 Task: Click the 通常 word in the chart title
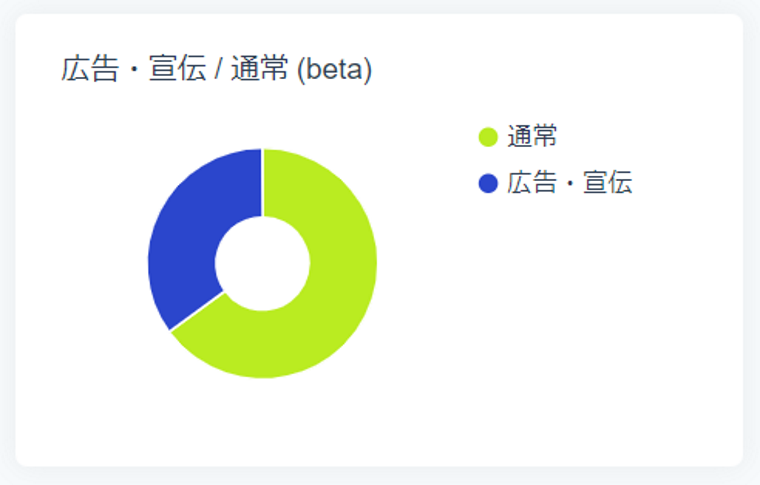[x=260, y=71]
